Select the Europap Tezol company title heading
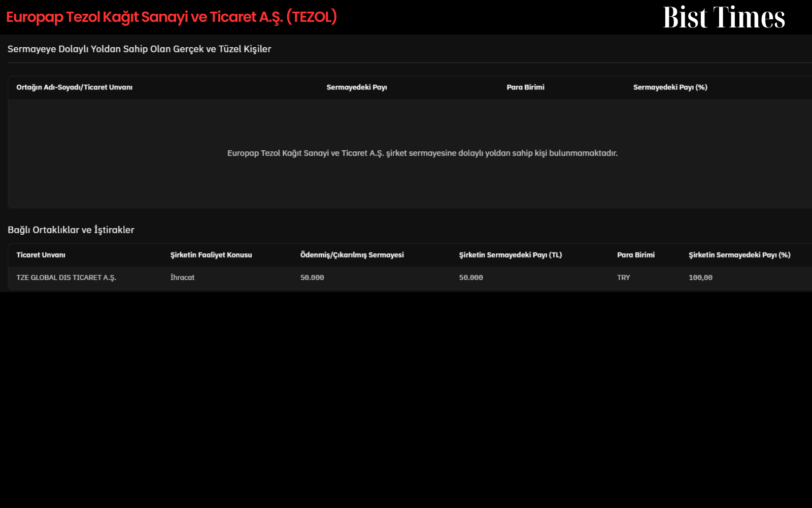This screenshot has width=812, height=508. (172, 17)
